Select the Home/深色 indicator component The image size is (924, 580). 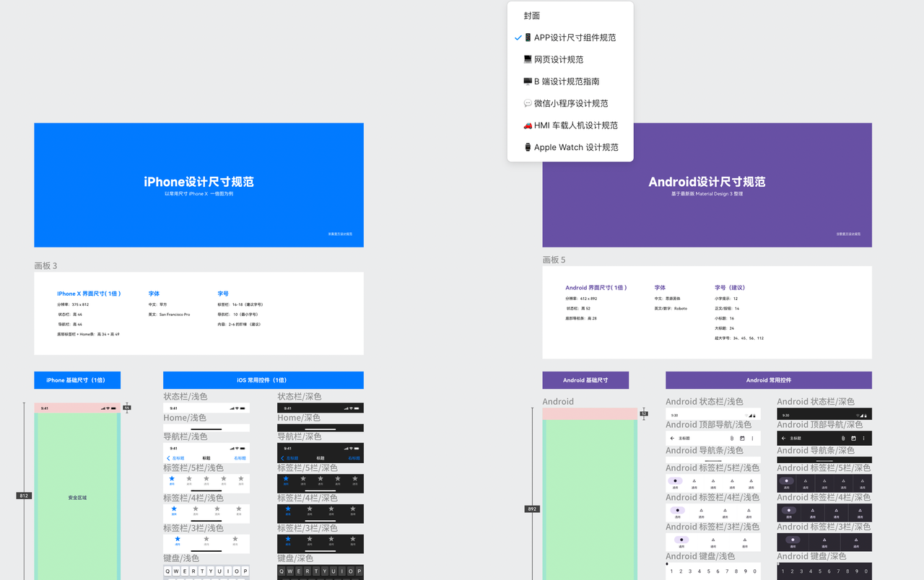click(x=321, y=427)
